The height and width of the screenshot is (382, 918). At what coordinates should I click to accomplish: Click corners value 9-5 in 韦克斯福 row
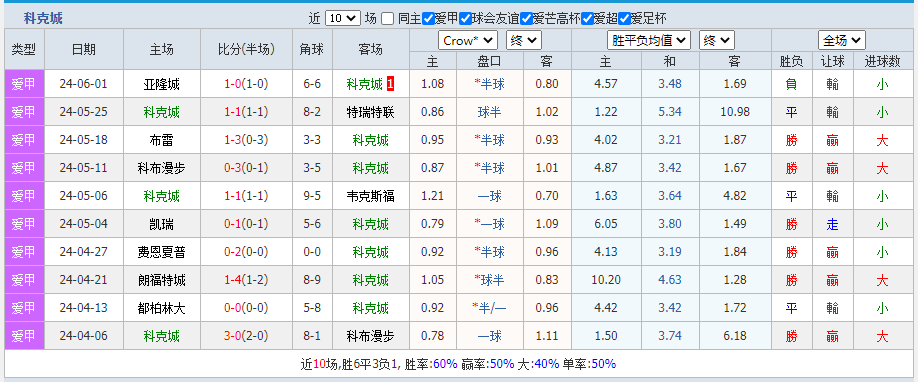tap(312, 196)
